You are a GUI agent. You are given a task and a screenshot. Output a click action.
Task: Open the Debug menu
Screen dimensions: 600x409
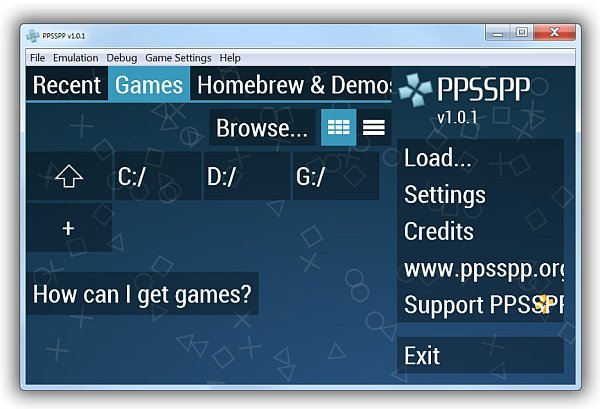[x=122, y=58]
